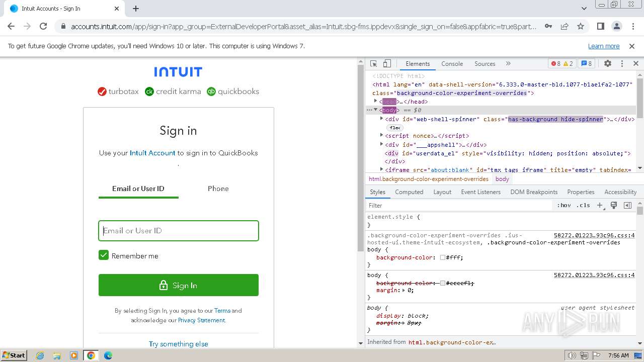Open the Event Listeners tab

[480, 192]
